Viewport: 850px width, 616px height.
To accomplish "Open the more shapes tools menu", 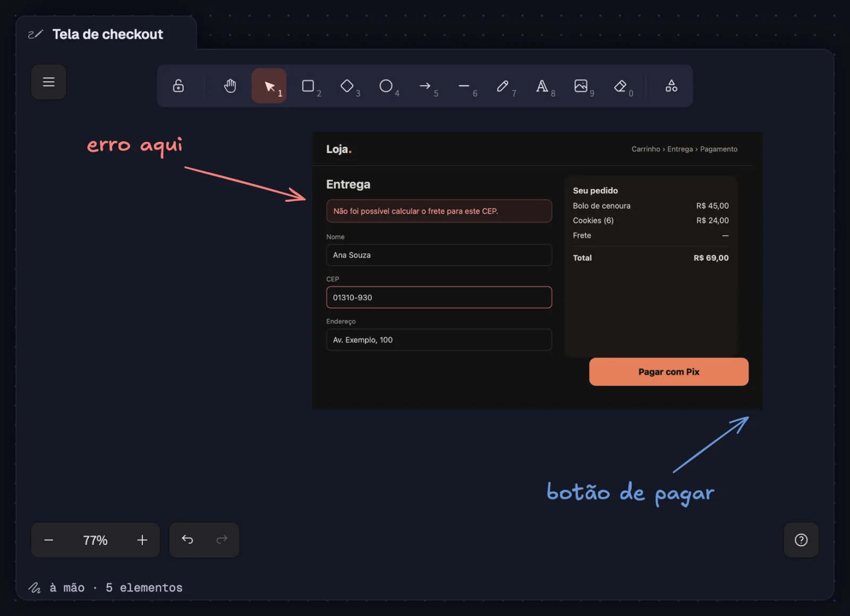I will pos(671,86).
